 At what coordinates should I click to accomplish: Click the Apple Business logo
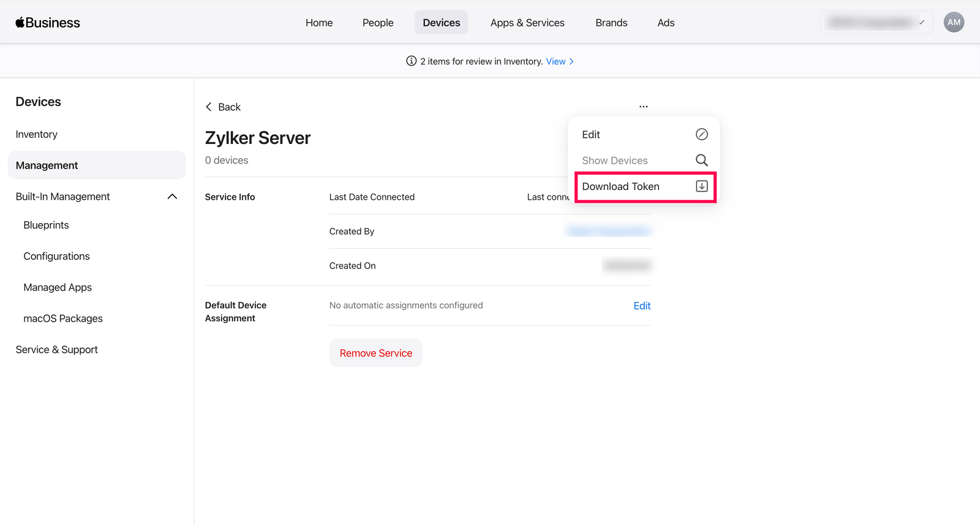tap(48, 23)
